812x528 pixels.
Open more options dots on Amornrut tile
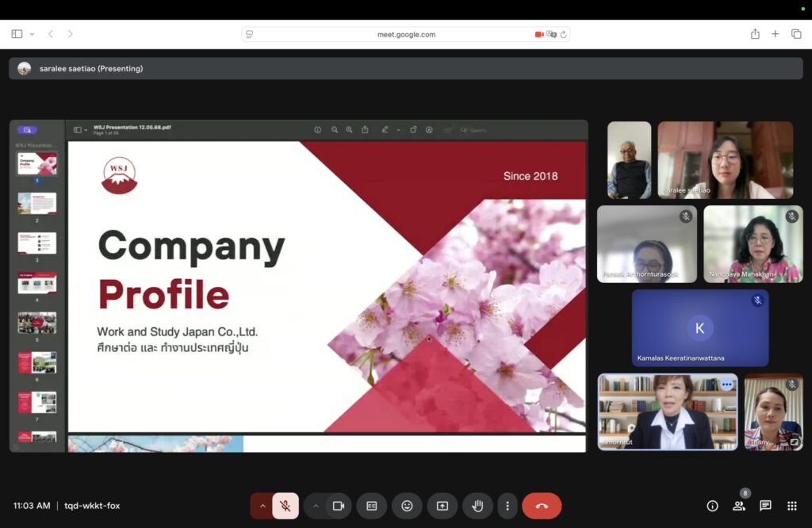726,385
